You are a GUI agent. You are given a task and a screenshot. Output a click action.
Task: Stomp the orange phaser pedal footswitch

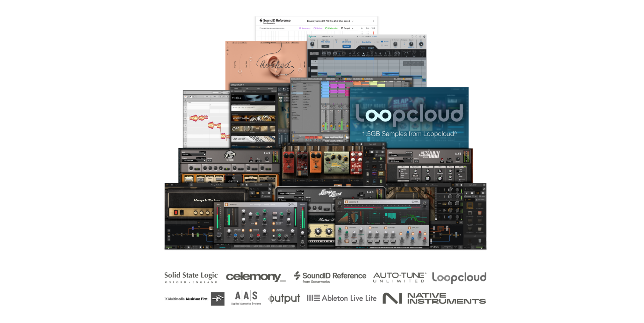point(316,166)
